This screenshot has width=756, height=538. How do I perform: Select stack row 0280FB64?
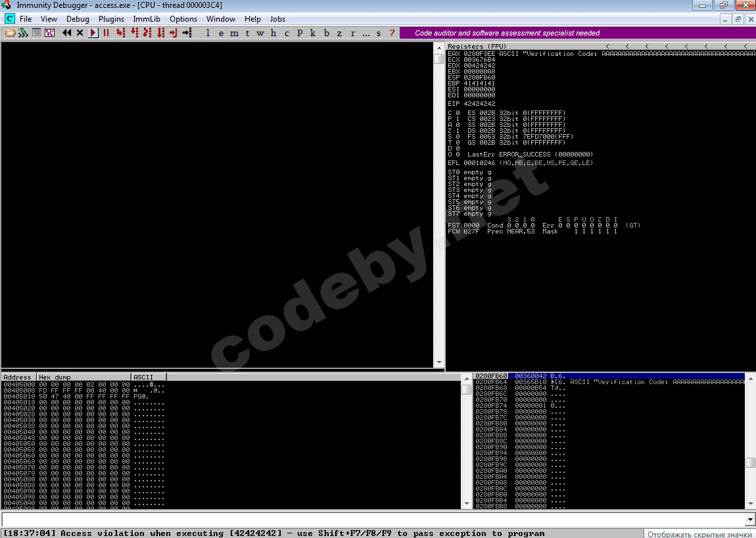click(x=609, y=381)
